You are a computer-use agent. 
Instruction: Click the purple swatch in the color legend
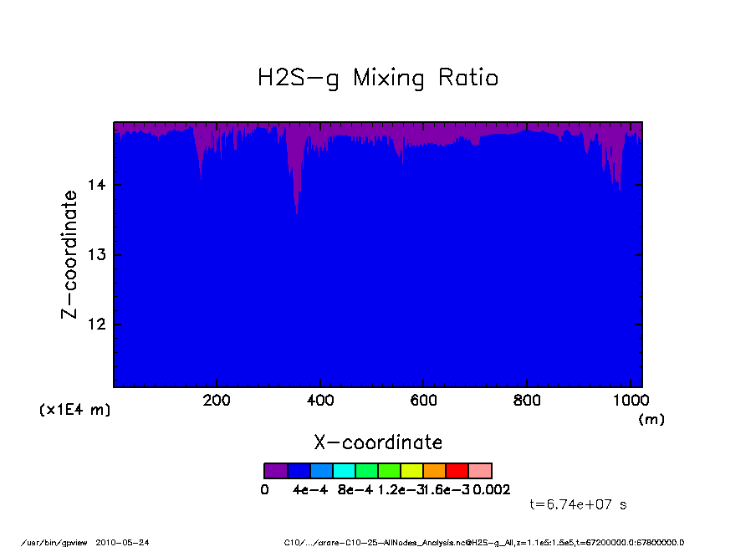click(275, 471)
